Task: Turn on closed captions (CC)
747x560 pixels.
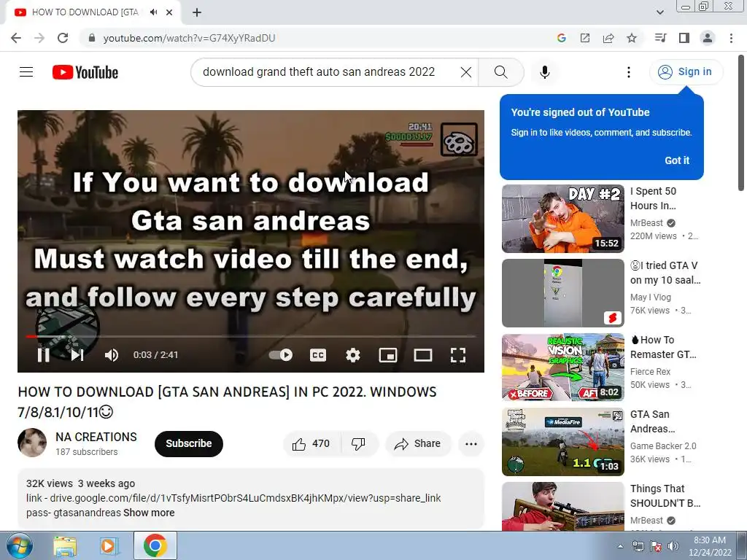Action: 318,355
